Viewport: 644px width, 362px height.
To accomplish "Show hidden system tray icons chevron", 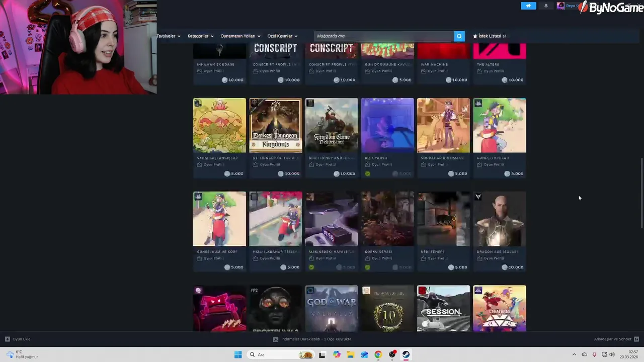I will pyautogui.click(x=574, y=354).
